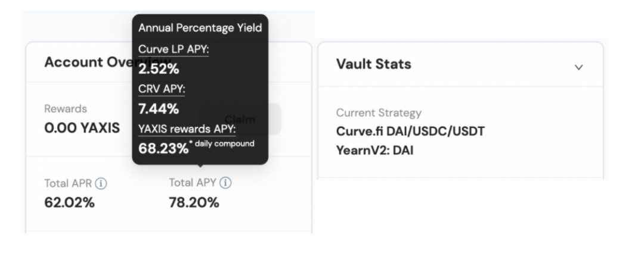Click the 68.23% value in the tooltip

coord(163,148)
